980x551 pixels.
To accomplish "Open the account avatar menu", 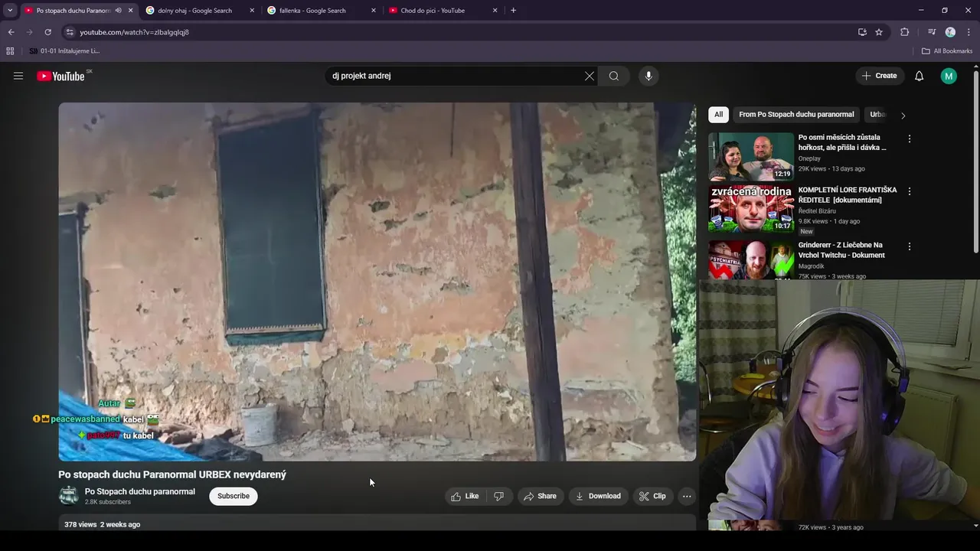I will coord(949,76).
